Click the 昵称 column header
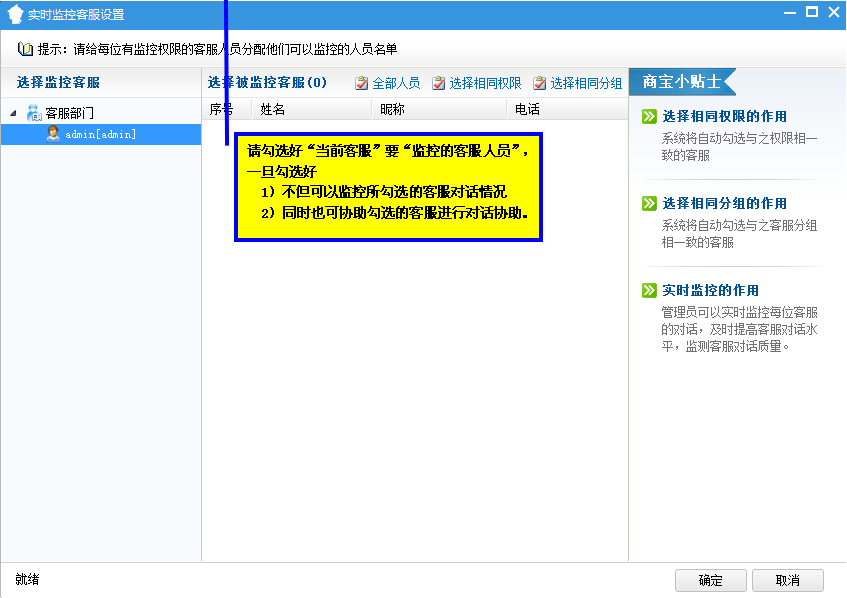 (x=392, y=110)
